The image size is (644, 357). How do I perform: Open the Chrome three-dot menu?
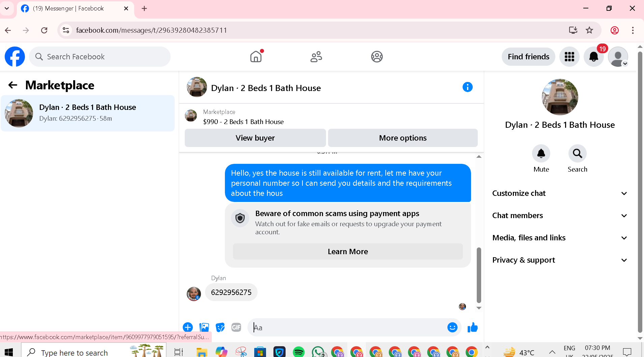coord(633,30)
